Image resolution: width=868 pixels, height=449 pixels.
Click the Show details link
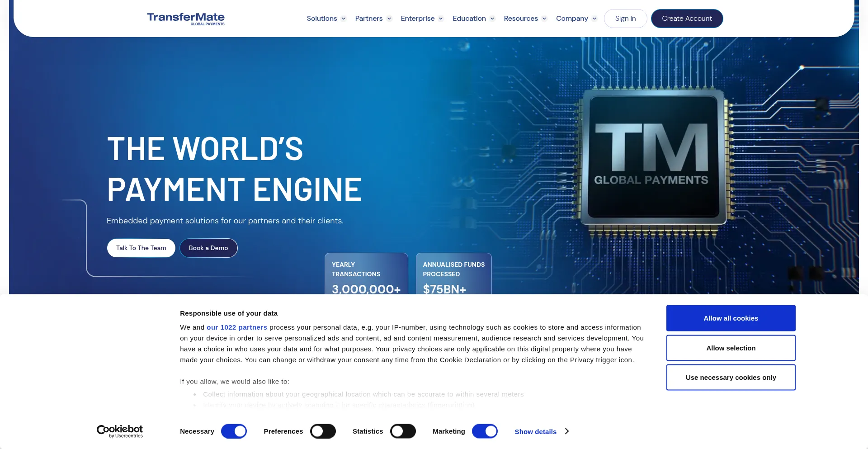tap(535, 432)
